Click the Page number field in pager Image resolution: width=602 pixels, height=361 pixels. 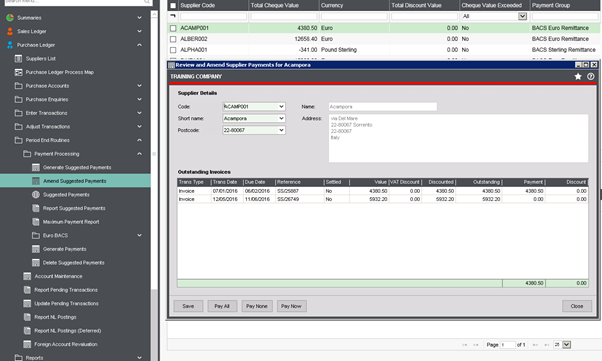pos(507,345)
